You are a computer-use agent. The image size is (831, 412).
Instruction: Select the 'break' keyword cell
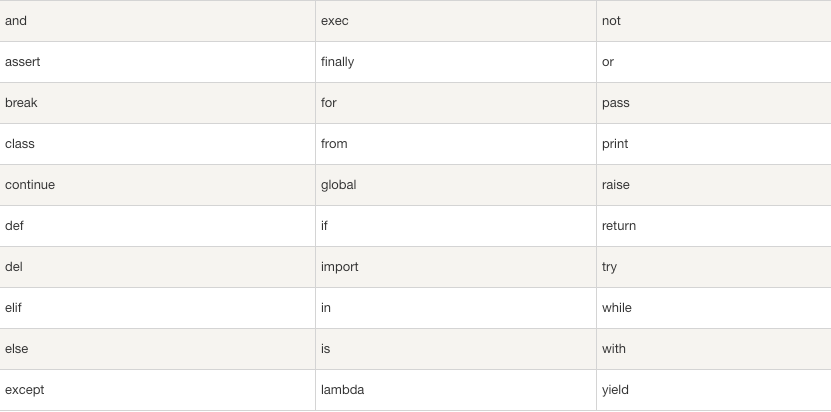[x=22, y=103]
